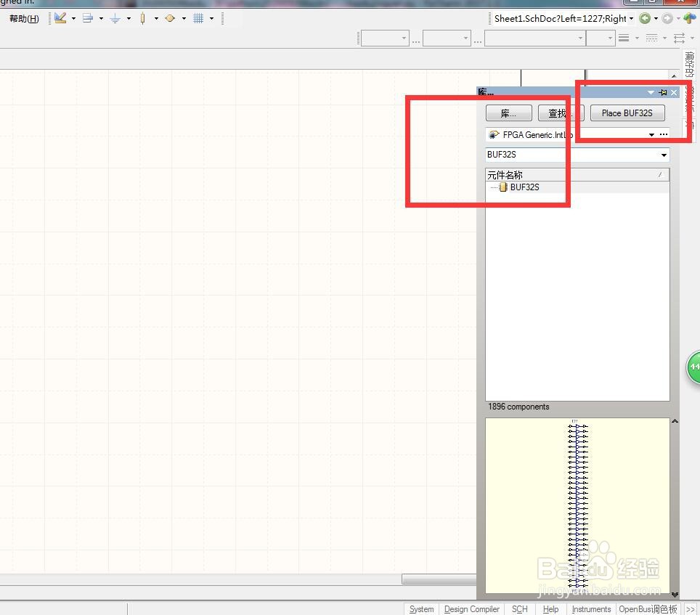Expand the digital devices dropdown arrow

click(156, 19)
